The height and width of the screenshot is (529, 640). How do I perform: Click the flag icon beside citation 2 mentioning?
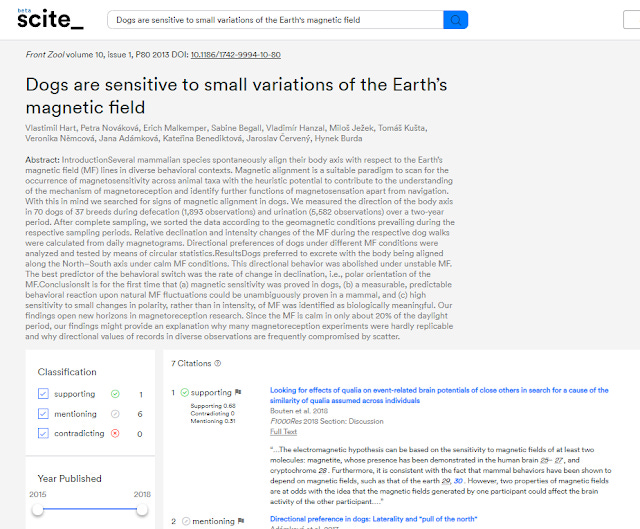click(241, 521)
